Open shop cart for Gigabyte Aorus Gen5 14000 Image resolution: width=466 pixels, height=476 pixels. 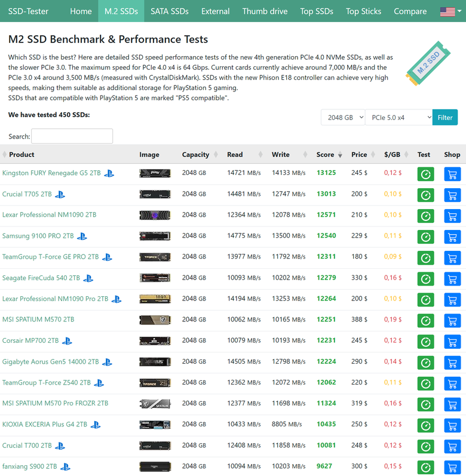coord(452,363)
